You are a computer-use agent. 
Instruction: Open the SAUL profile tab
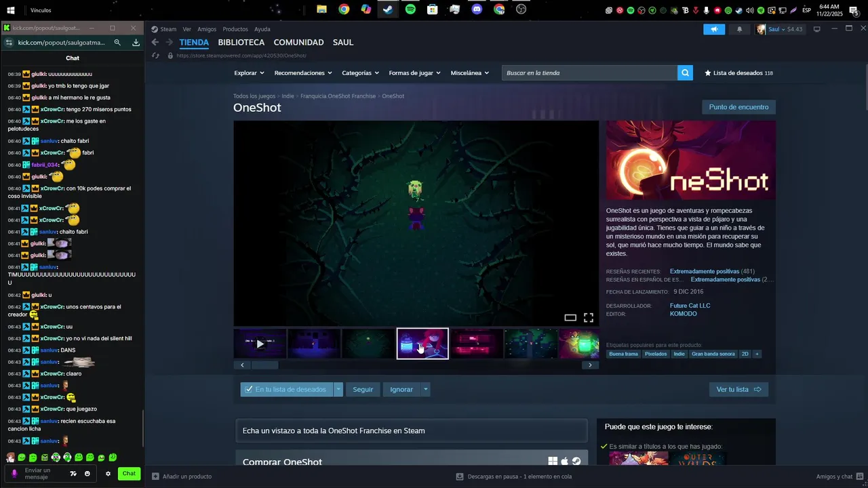coord(343,42)
